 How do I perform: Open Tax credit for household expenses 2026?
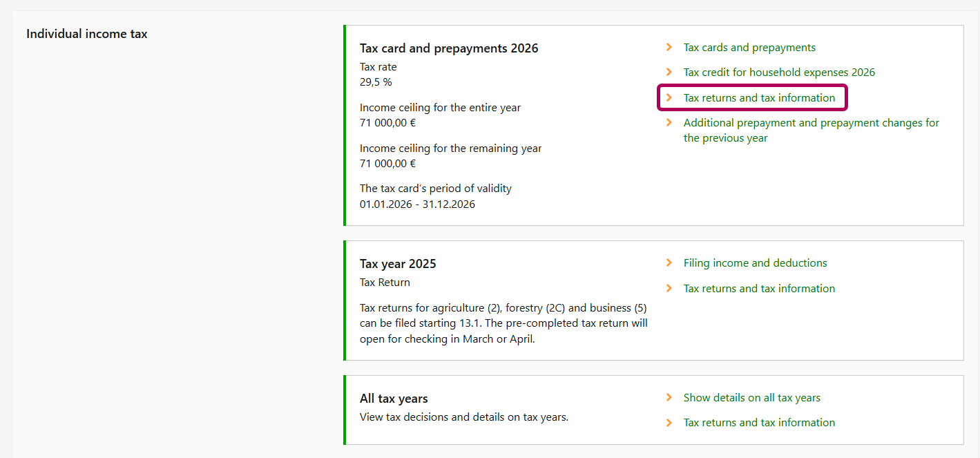point(779,73)
